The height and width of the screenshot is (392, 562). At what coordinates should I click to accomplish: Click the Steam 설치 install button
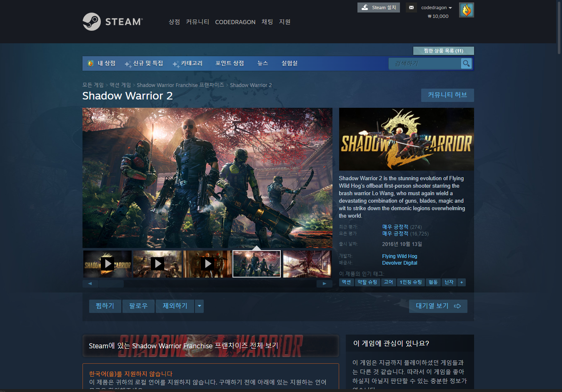coord(378,7)
